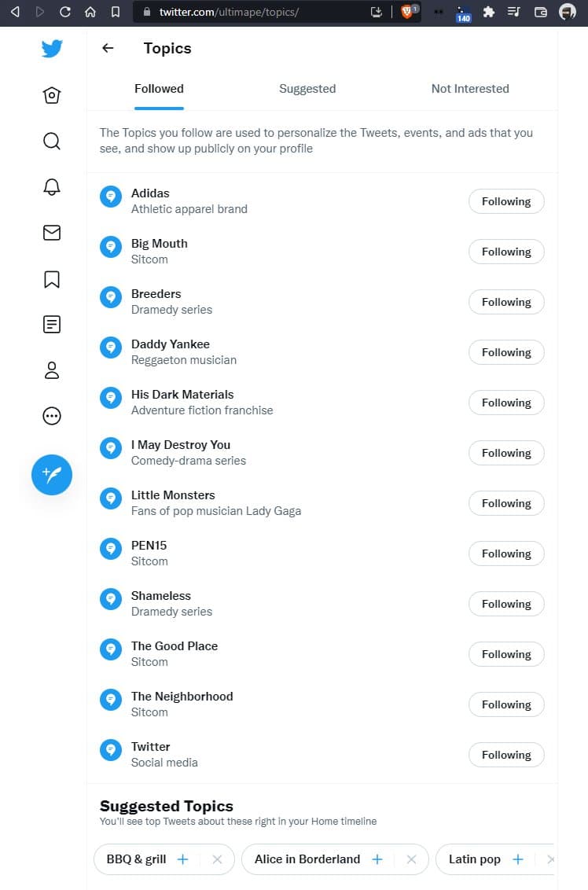Open the Lists icon in sidebar
This screenshot has height=890, width=588.
(52, 324)
